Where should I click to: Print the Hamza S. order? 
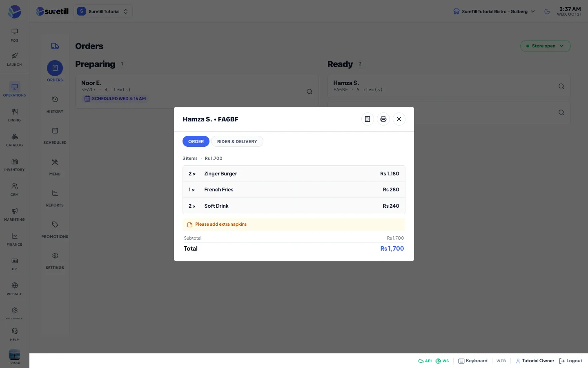point(383,119)
